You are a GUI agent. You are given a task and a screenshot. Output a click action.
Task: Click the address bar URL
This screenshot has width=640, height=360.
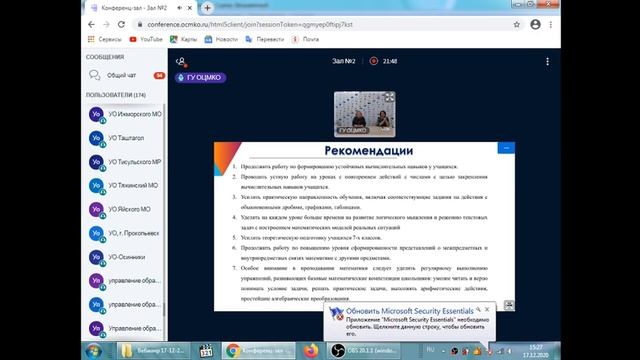pos(250,24)
